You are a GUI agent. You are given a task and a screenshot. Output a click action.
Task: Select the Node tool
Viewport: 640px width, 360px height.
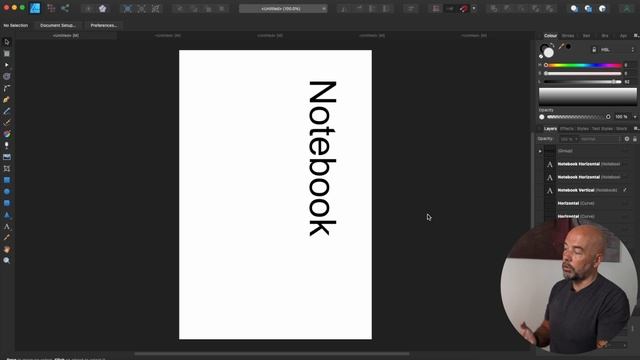point(7,65)
